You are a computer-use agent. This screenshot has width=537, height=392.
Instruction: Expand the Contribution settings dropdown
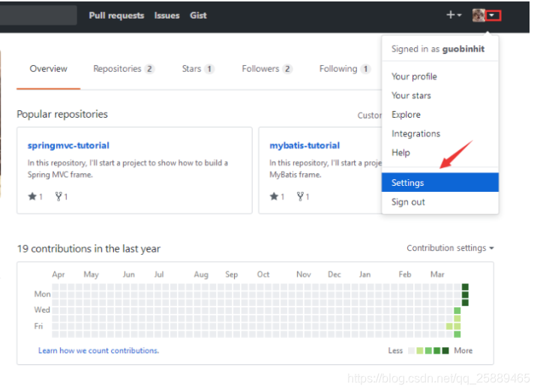tap(450, 248)
